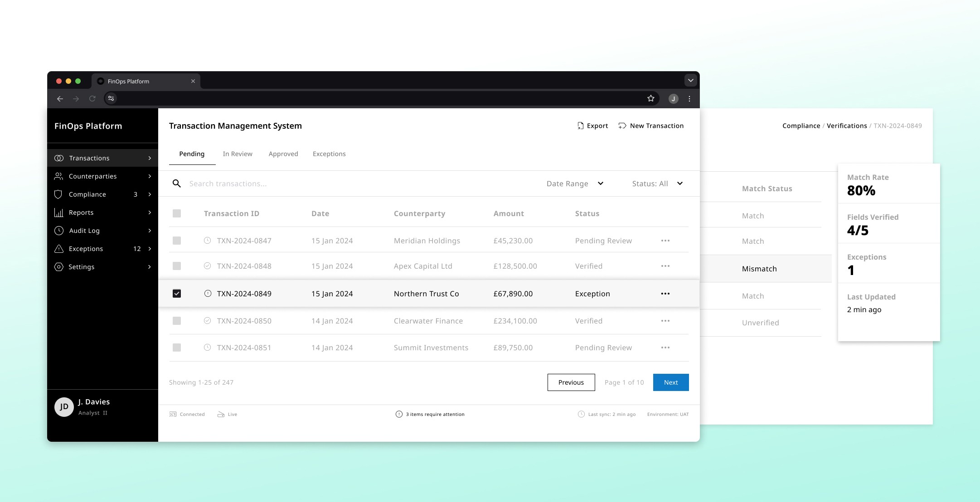Click the Reports bar chart icon
This screenshot has width=980, height=502.
coord(58,212)
